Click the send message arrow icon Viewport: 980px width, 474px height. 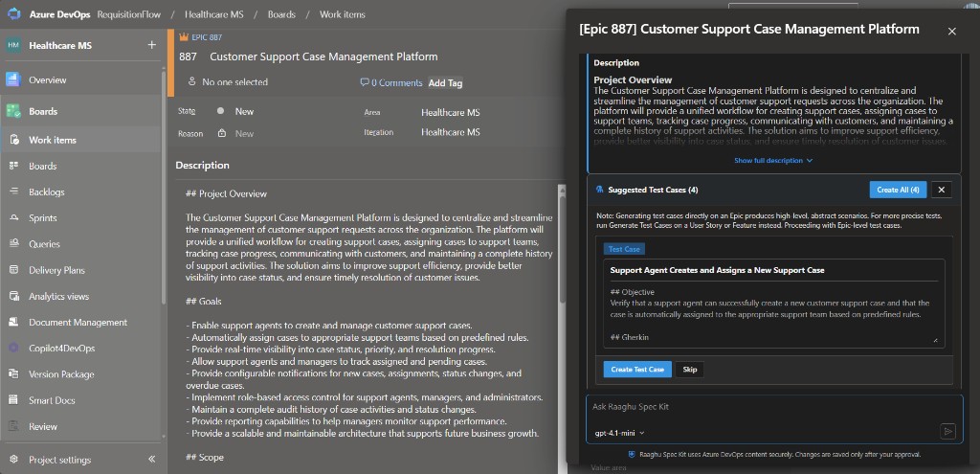coord(947,432)
